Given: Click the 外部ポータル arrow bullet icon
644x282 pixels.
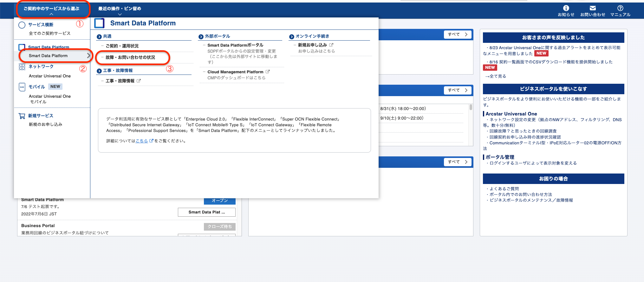Looking at the screenshot, I should (x=201, y=37).
